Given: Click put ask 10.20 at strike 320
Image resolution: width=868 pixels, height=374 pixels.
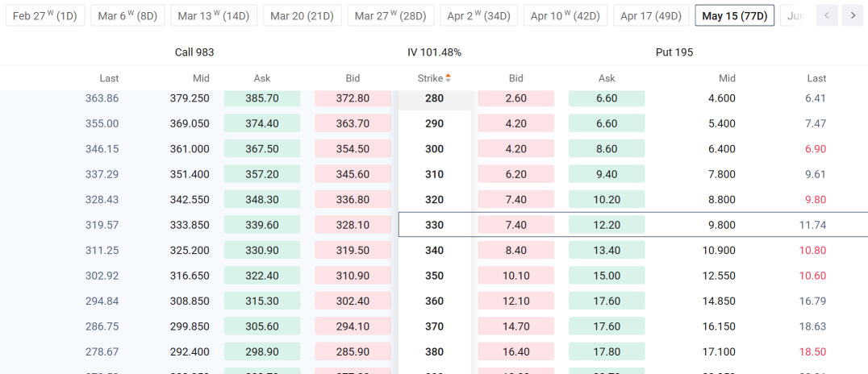Looking at the screenshot, I should (x=607, y=200).
